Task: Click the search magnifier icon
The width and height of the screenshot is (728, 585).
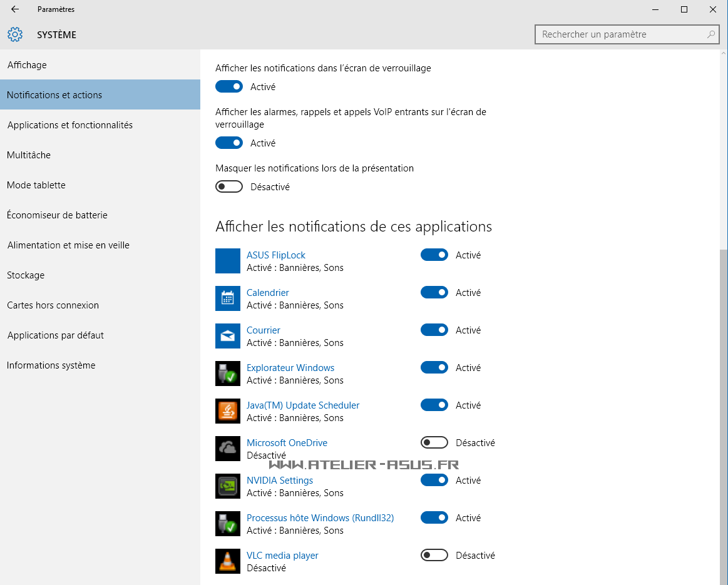Action: click(711, 34)
